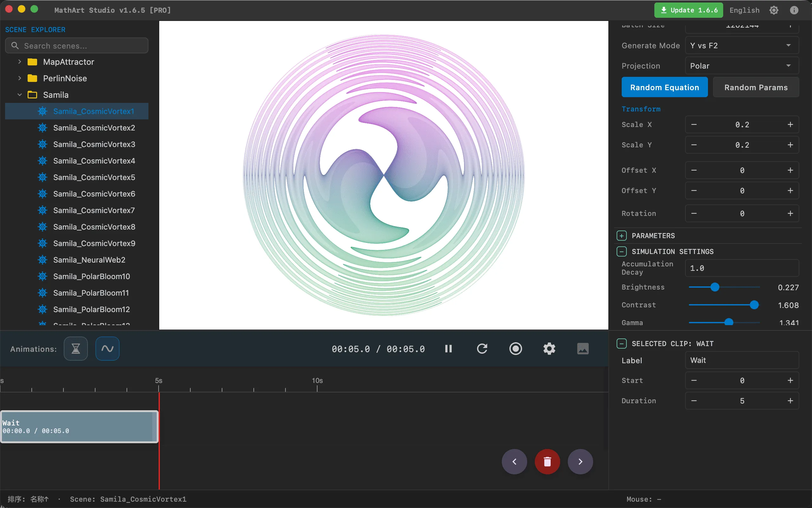Expand the MapAttractor folder

19,62
